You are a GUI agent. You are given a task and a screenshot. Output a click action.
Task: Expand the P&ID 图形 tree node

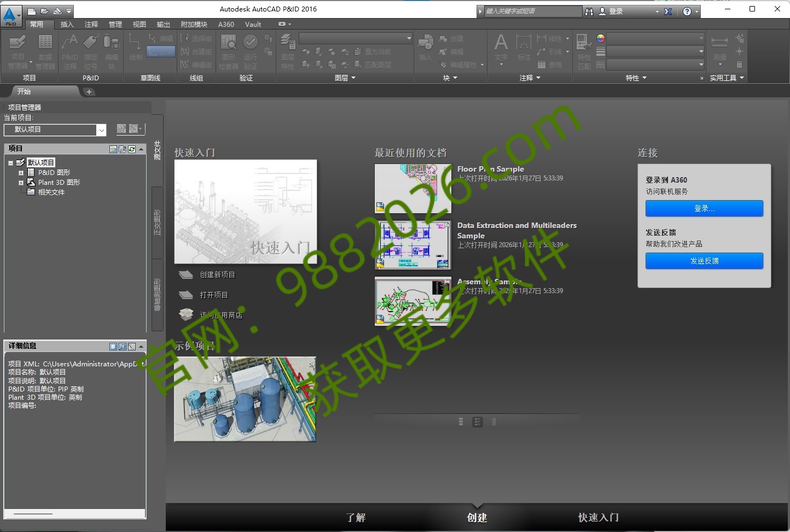click(x=21, y=173)
